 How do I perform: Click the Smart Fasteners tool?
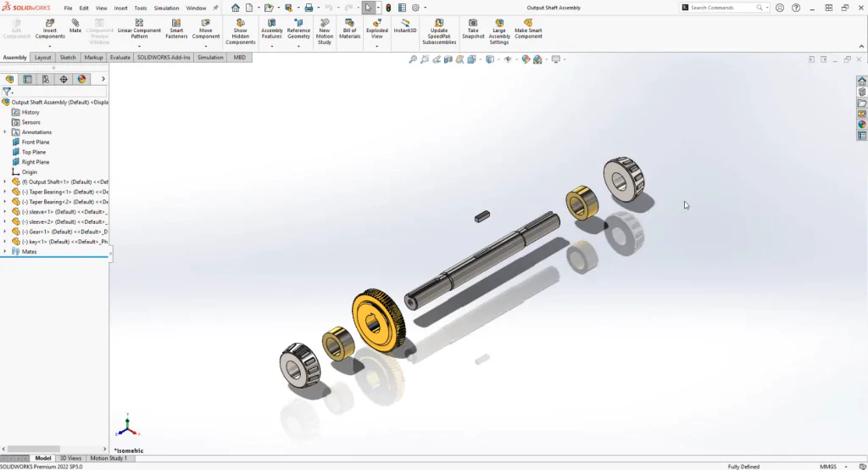point(176,30)
